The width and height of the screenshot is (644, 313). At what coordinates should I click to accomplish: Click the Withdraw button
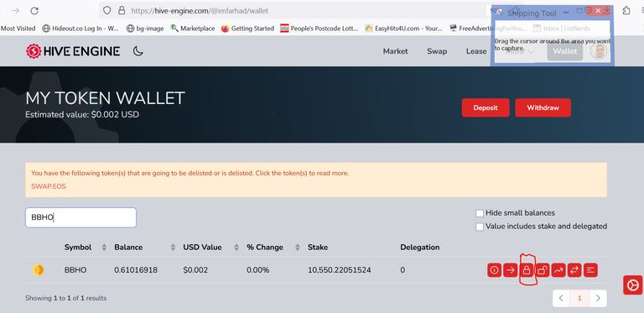click(543, 107)
